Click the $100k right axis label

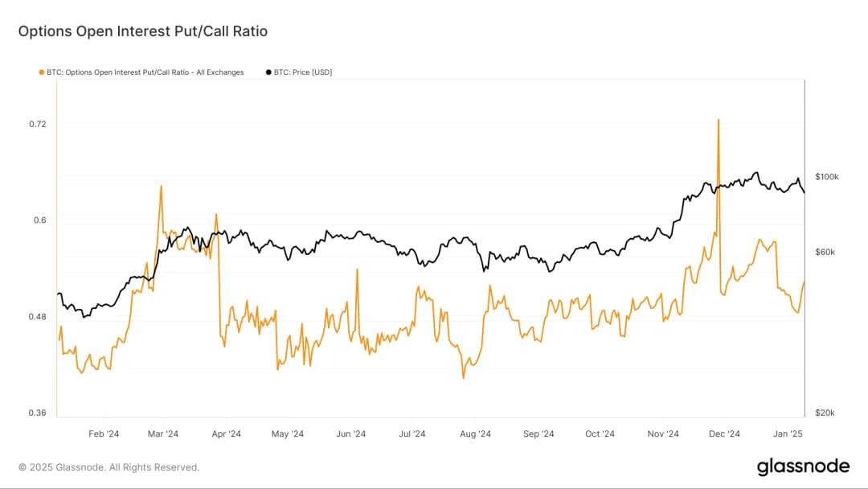click(x=826, y=176)
